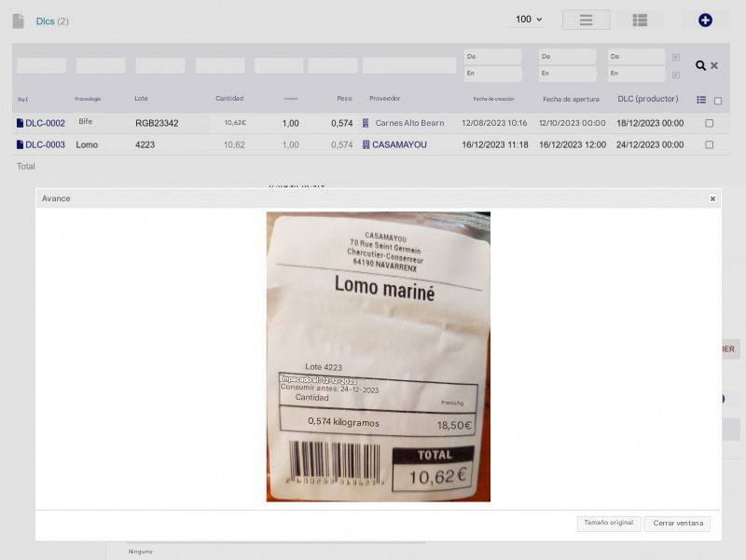Click the 'Lomo' cell
746x560 pixels.
87,144
